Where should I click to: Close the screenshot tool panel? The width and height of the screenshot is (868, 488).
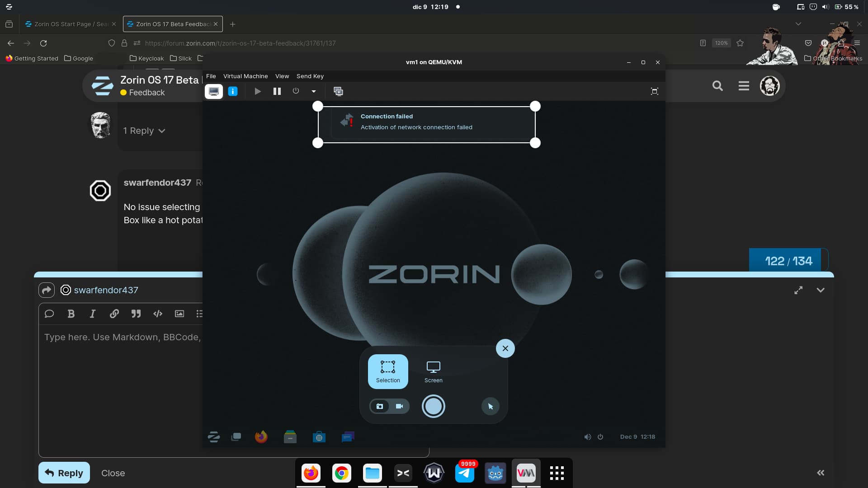click(x=505, y=348)
